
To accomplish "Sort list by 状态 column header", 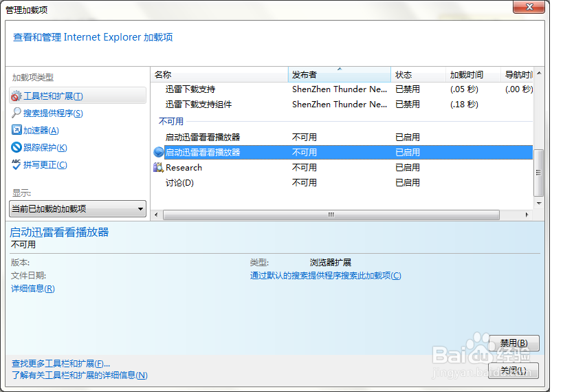I will (x=419, y=75).
